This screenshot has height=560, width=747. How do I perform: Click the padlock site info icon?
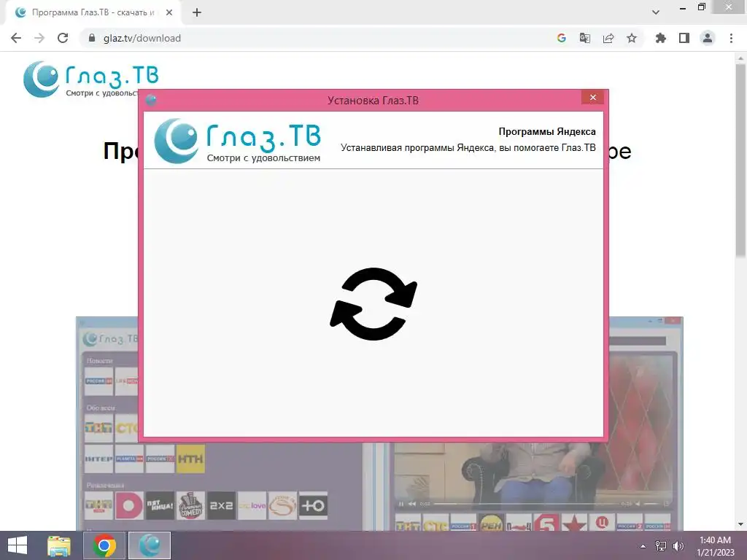tap(92, 38)
